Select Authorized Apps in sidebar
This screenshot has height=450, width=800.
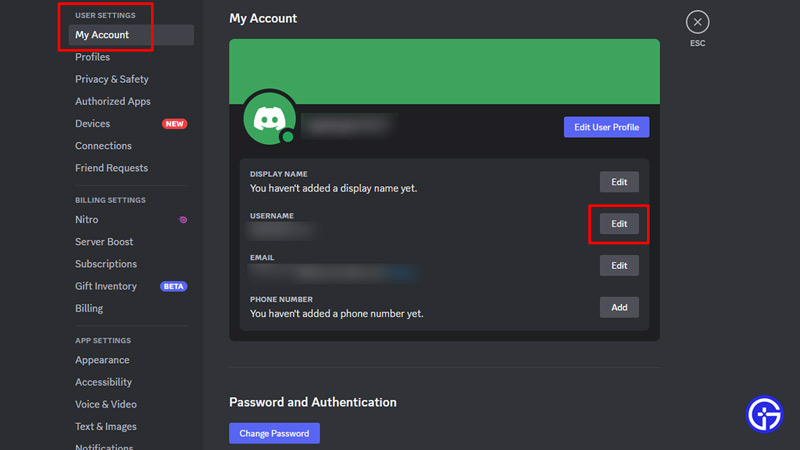point(113,101)
